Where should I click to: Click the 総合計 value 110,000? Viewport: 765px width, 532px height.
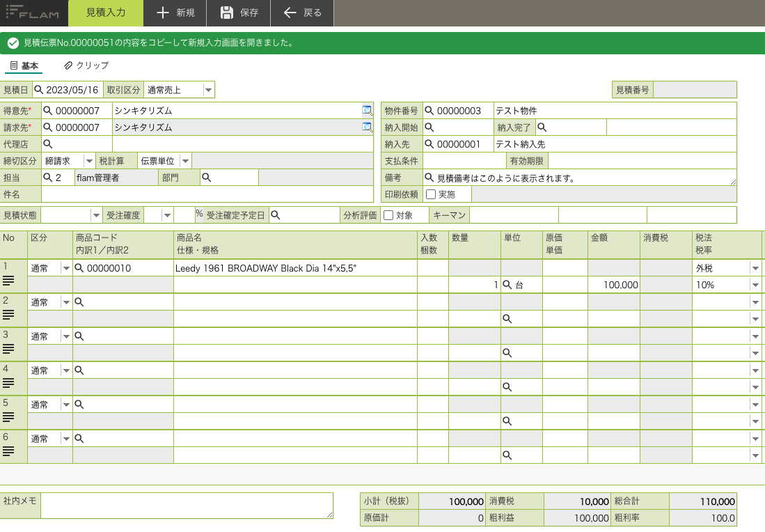click(x=702, y=501)
